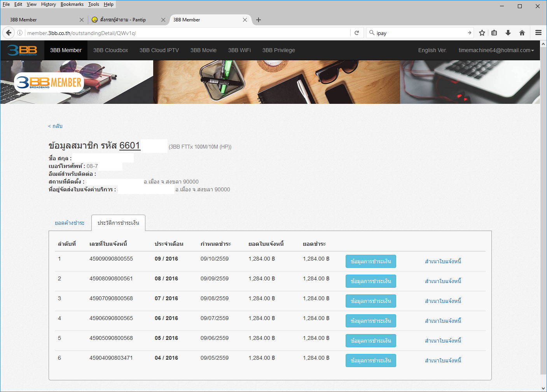Go to 3BB Movie
Image resolution: width=547 pixels, height=392 pixels.
(x=203, y=50)
